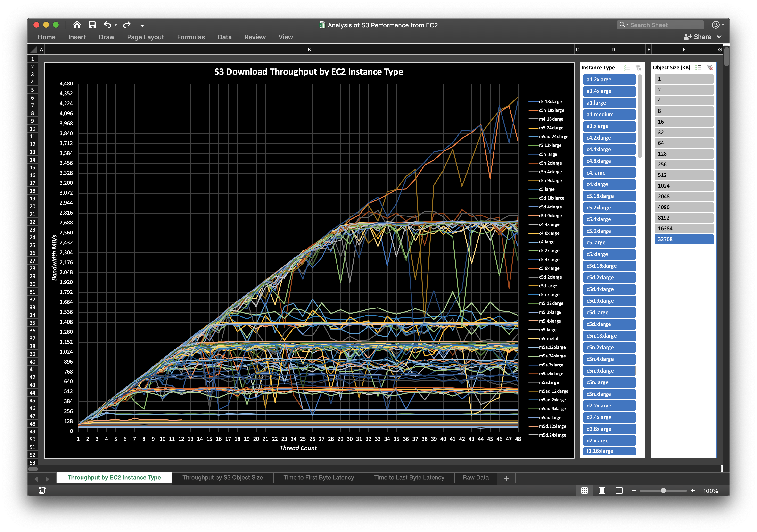Go to next sheet tab arrow
The image size is (757, 532).
tap(47, 479)
